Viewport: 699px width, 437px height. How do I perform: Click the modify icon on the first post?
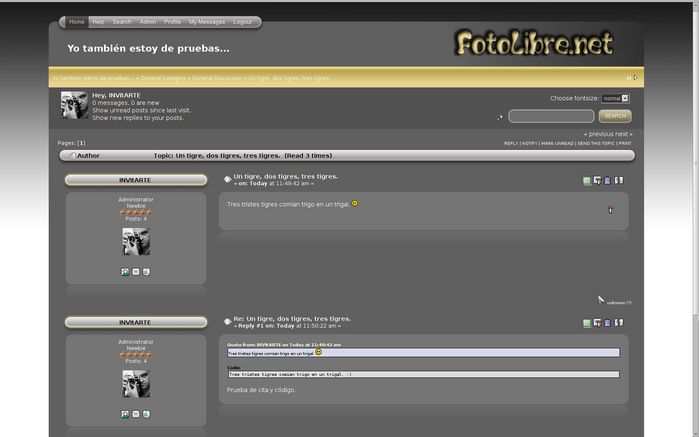click(597, 180)
